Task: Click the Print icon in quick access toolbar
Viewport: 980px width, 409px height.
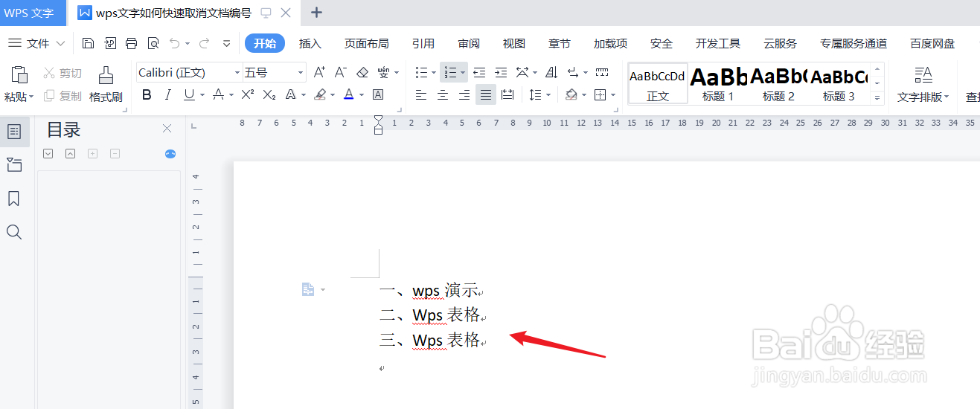Action: (x=132, y=43)
